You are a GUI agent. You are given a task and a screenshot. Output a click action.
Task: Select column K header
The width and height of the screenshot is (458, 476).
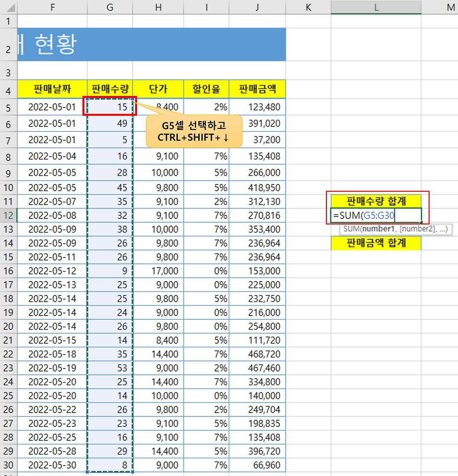pyautogui.click(x=308, y=7)
